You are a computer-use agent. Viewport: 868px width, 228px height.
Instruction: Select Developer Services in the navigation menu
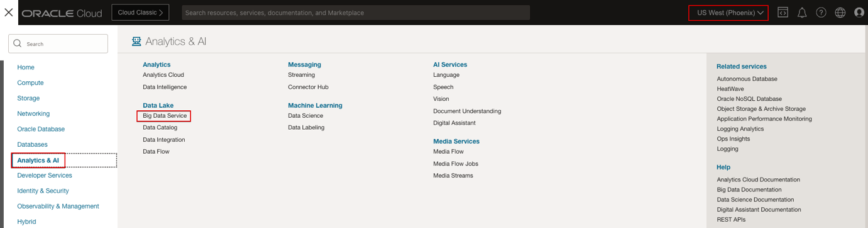[45, 175]
